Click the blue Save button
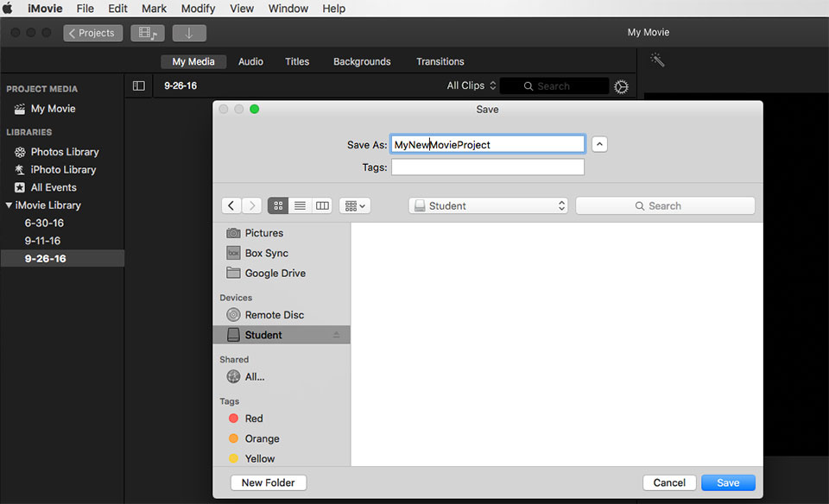The height and width of the screenshot is (504, 829). click(x=728, y=482)
